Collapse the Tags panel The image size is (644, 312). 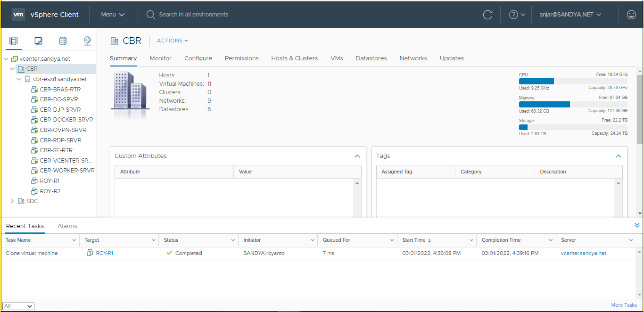[618, 156]
